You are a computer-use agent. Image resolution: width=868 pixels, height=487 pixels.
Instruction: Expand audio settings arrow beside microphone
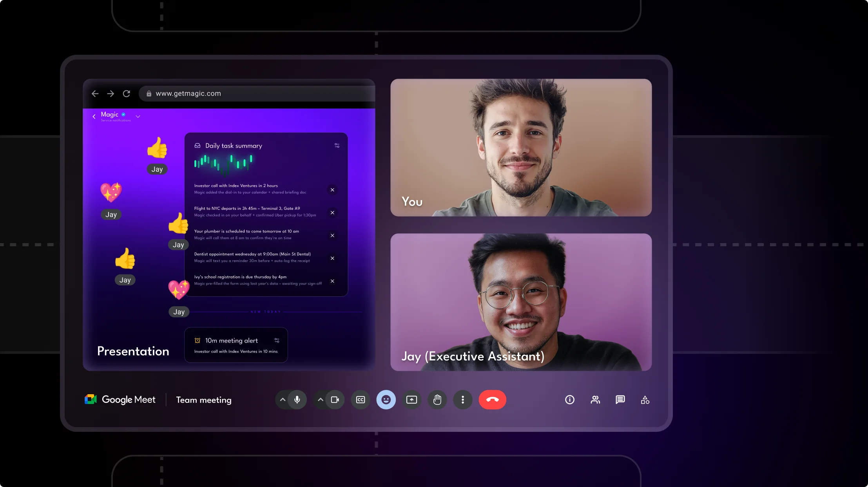[283, 400]
